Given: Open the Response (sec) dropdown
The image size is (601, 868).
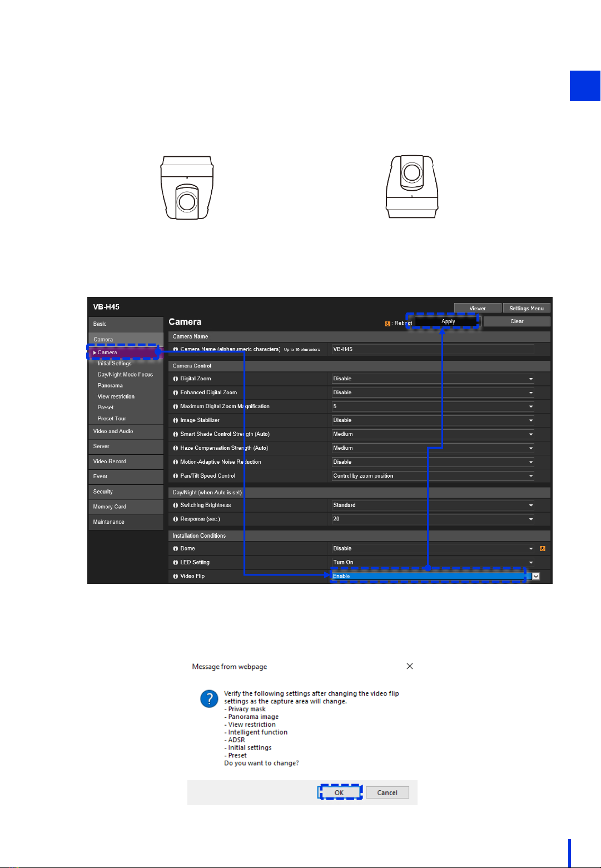Looking at the screenshot, I should point(433,519).
